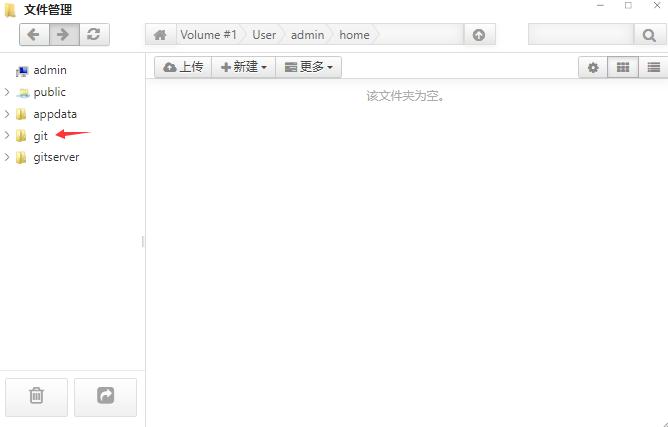
Task: Click Volume #1 in breadcrumb path
Action: (x=208, y=35)
